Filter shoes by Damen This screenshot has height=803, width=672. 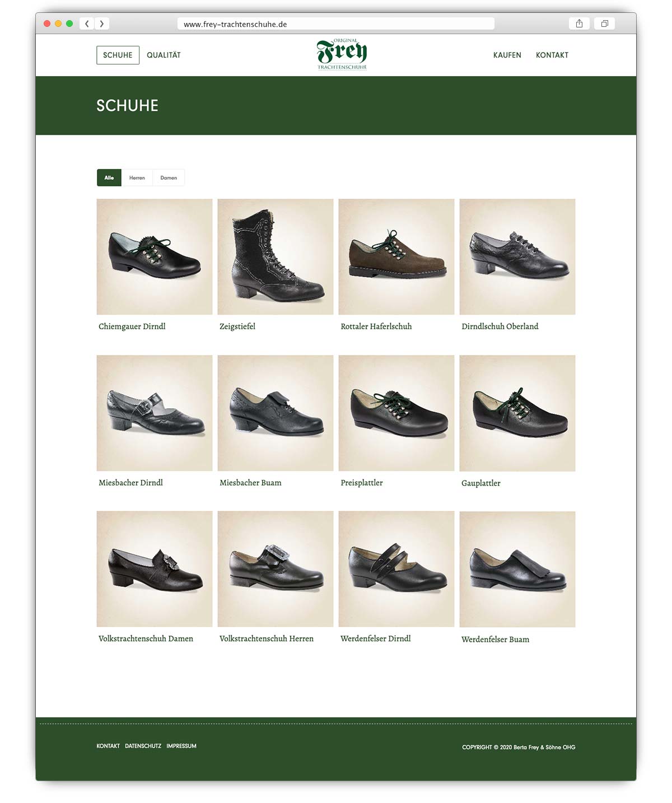[x=169, y=178]
